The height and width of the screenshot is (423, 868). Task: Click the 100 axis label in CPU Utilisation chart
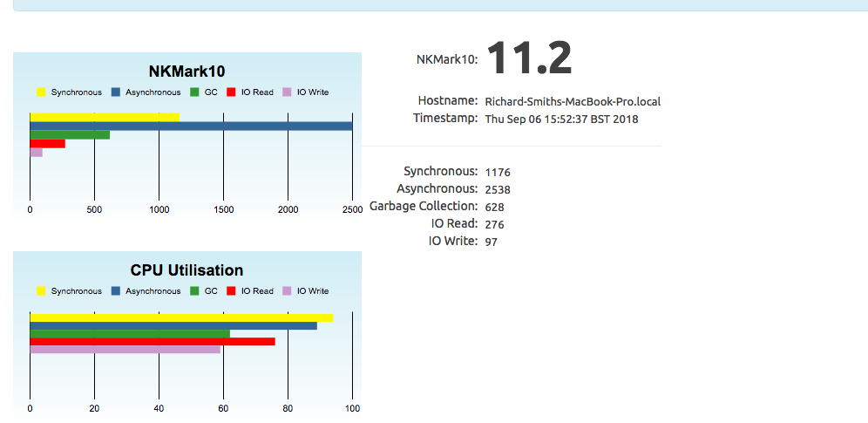353,408
